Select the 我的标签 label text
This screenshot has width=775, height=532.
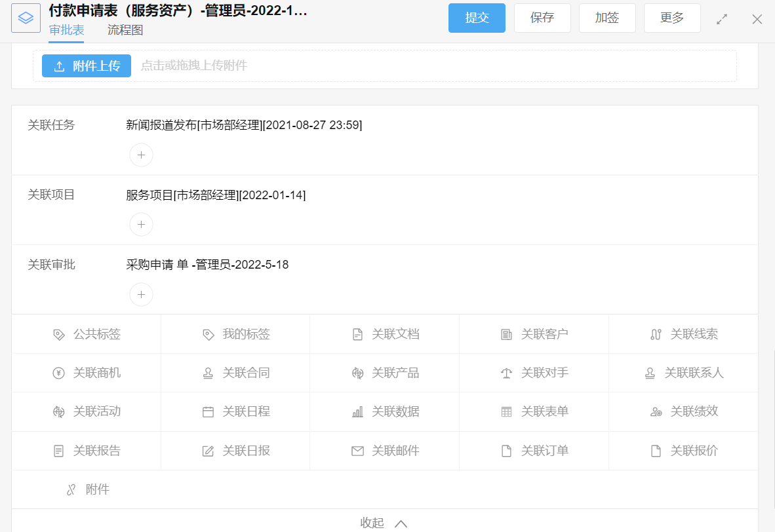246,335
